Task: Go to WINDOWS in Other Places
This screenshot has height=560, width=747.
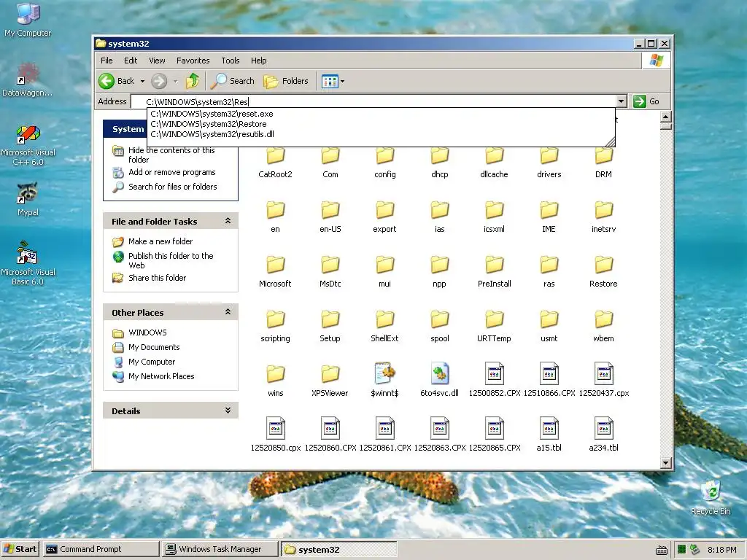Action: [x=147, y=332]
